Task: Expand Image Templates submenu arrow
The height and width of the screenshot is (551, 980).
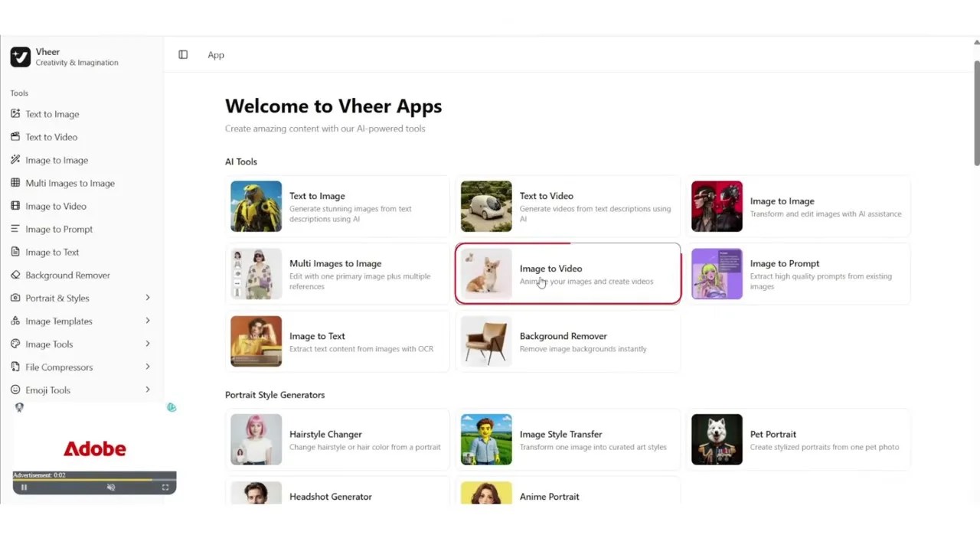Action: point(148,321)
